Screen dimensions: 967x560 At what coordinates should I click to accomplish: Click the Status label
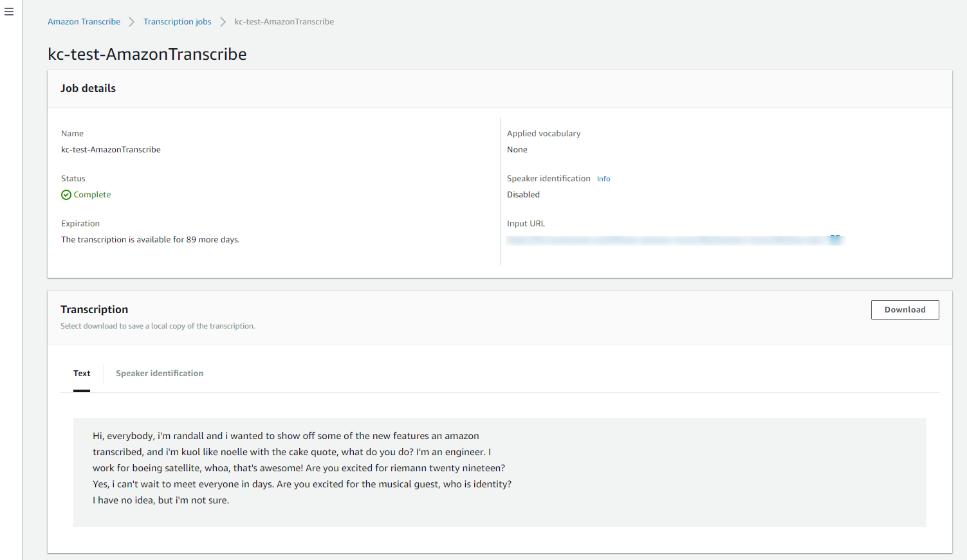tap(73, 179)
